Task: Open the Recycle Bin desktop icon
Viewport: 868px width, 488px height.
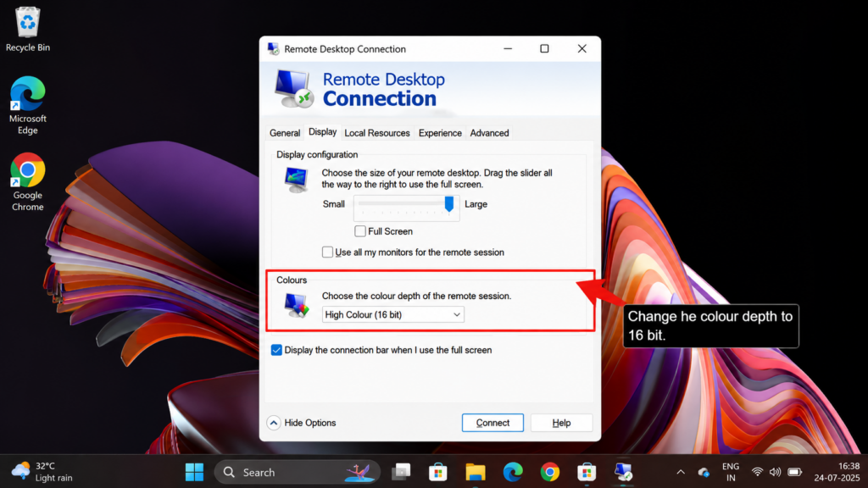Action: [x=28, y=30]
